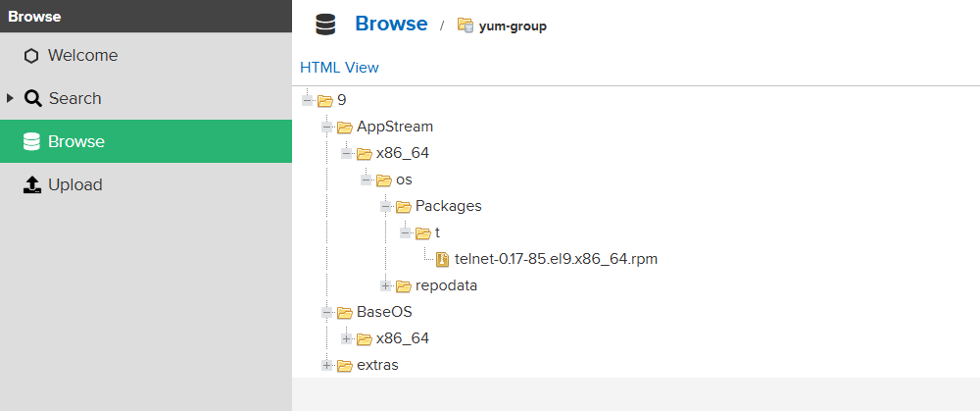Viewport: 980px width, 411px height.
Task: Expand the extras folder
Action: 327,365
